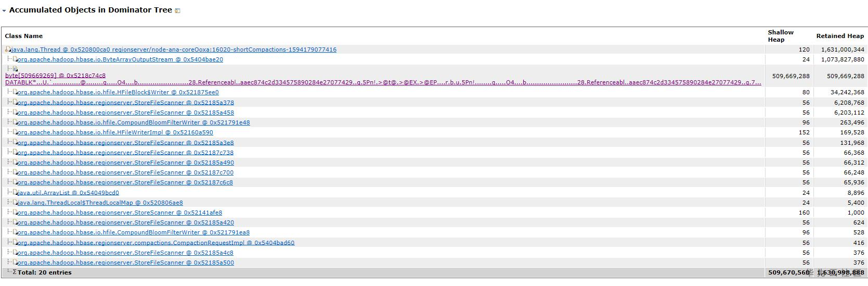Image resolution: width=868 pixels, height=286 pixels.
Task: Click the Class Name column header
Action: (x=24, y=36)
